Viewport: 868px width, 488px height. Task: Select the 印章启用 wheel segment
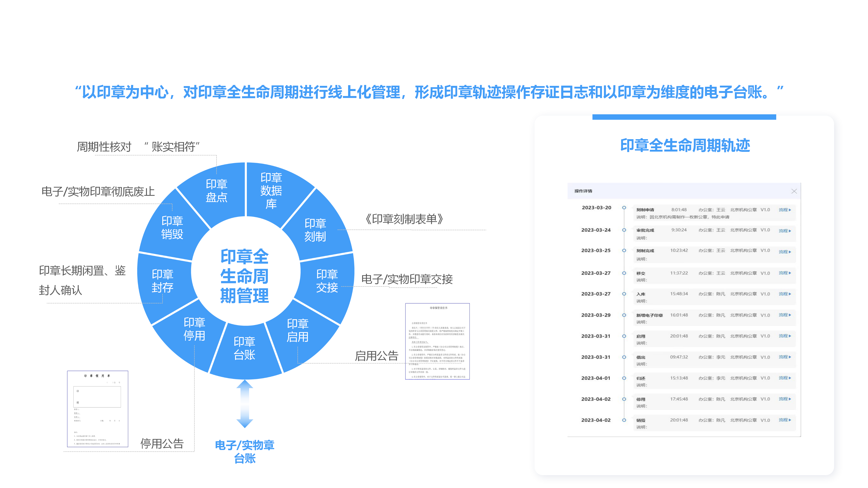pyautogui.click(x=297, y=330)
